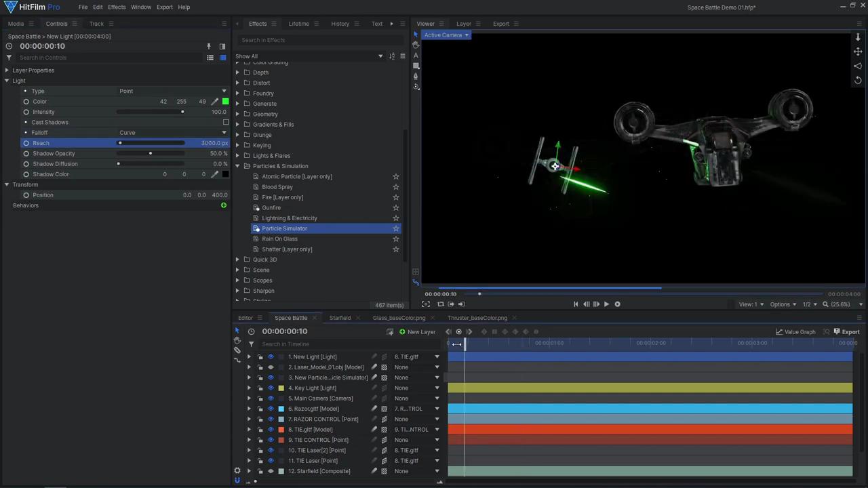Screen dimensions: 868x488
Task: Open the Starfield timeline tab
Action: 340,318
